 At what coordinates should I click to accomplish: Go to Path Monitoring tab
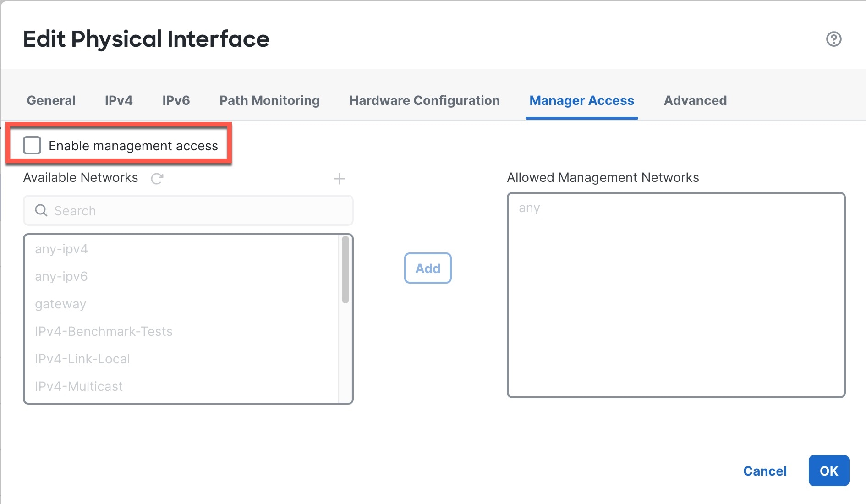pyautogui.click(x=269, y=100)
